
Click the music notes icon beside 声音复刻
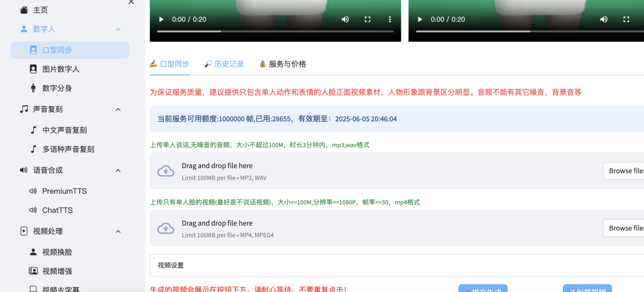24,109
